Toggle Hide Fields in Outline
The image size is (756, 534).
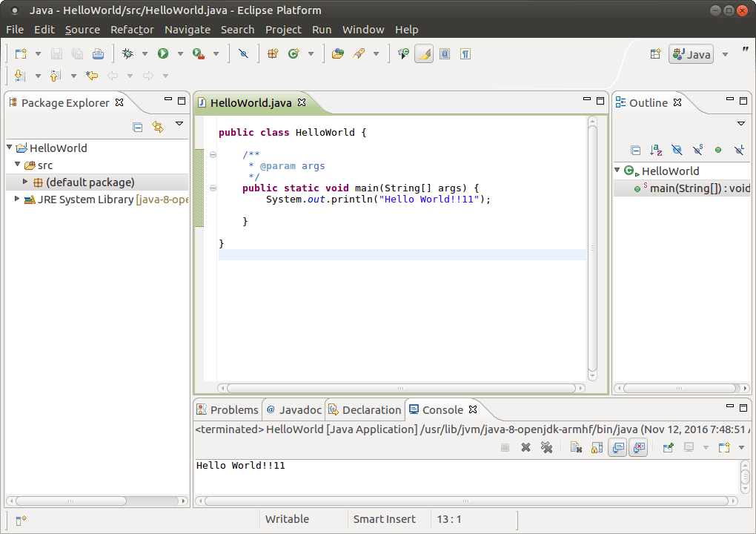677,150
